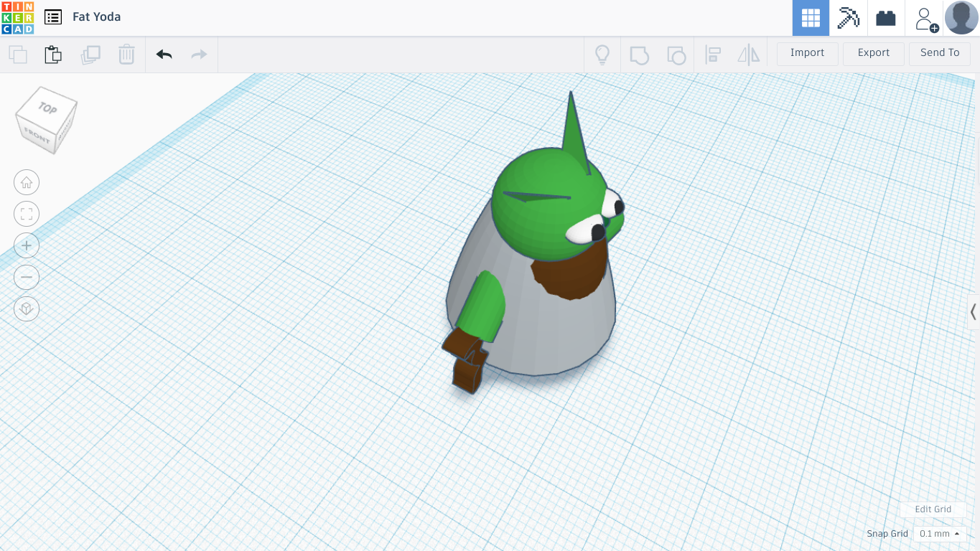Click Fit all in view icon
The width and height of the screenshot is (980, 551).
point(27,214)
